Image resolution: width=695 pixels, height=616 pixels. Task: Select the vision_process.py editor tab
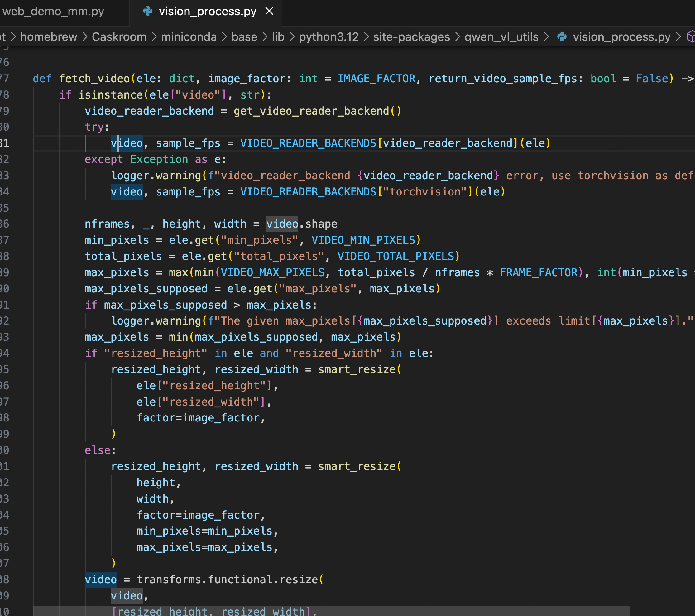point(208,12)
